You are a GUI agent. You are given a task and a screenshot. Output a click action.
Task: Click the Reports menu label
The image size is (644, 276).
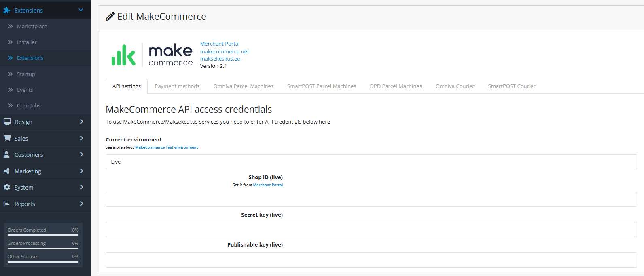25,204
